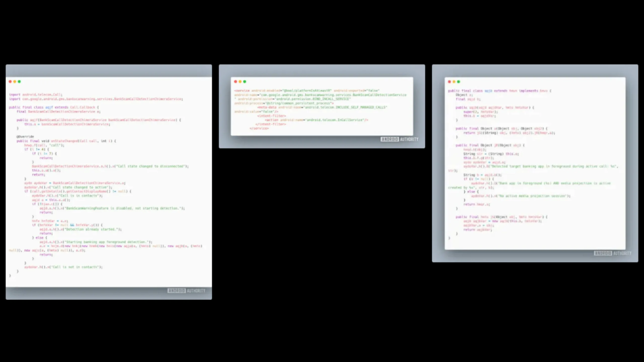Screen dimensions: 644x362
Task: Click 'public final class aqjf extends Call.Callback' line
Action: pyautogui.click(x=54, y=107)
